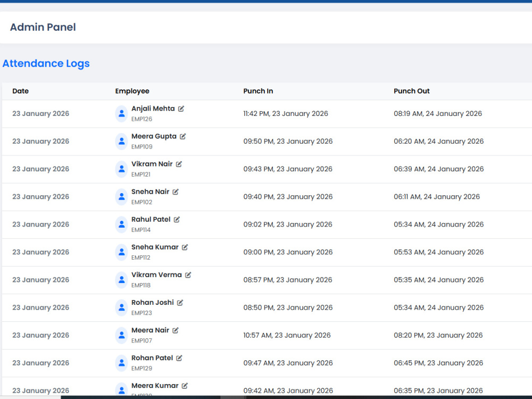Click the date in Anjali Mehta's row
Viewport: 532px width, 399px height.
41,114
